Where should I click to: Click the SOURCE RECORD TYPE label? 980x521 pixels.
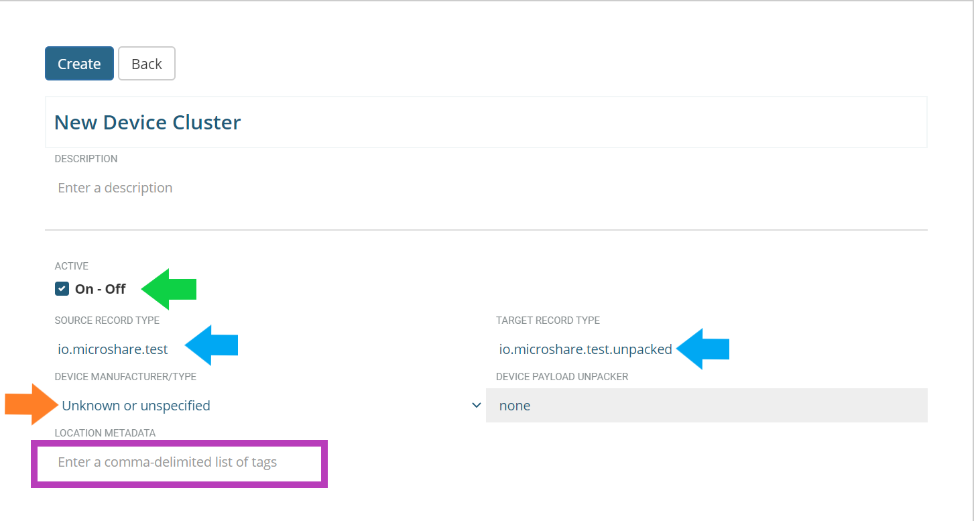point(107,321)
